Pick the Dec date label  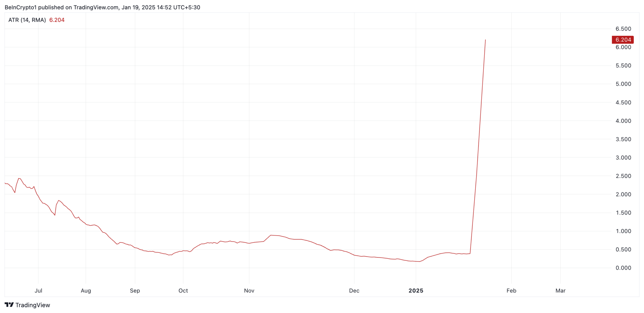pyautogui.click(x=354, y=291)
